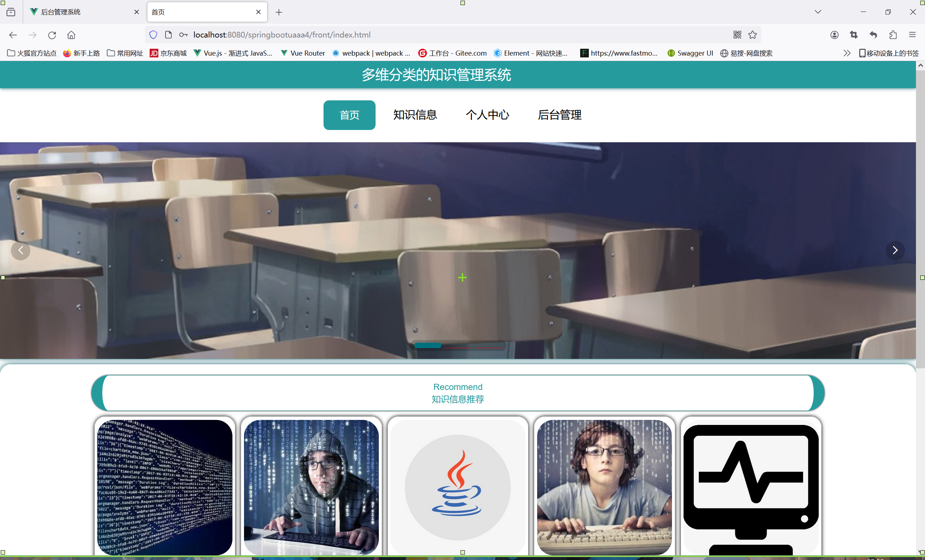Show next carousel slide arrow

point(895,250)
